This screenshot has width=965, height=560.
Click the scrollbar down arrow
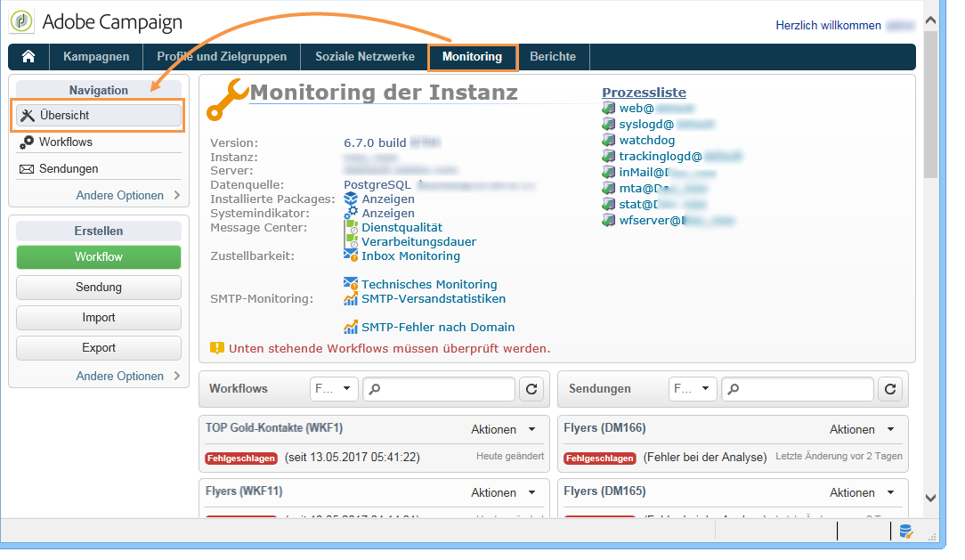[930, 497]
